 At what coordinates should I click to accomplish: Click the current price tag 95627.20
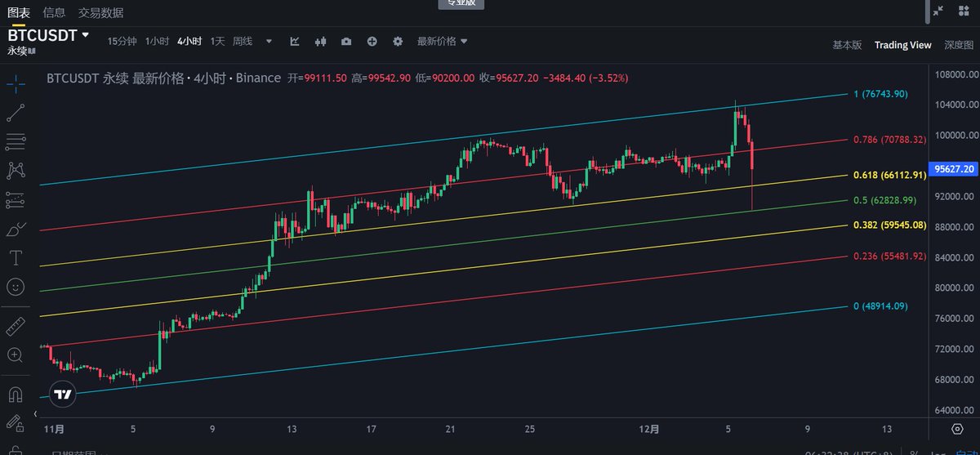pos(955,169)
